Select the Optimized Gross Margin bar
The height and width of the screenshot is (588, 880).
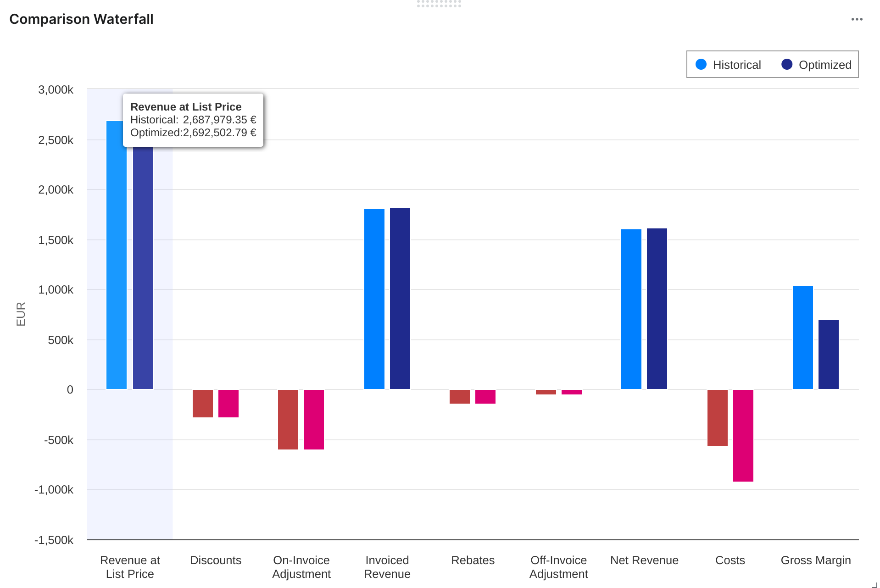[x=828, y=355]
